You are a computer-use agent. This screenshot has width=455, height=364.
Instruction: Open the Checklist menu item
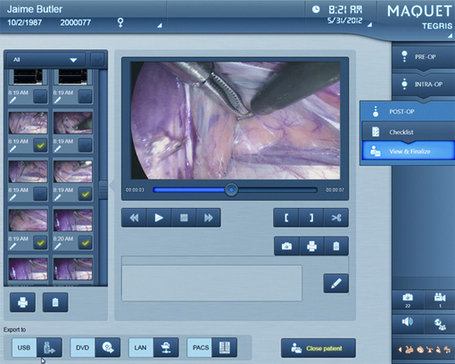coord(408,132)
